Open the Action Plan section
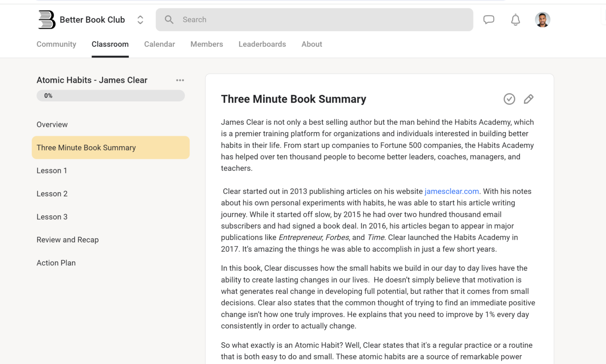The height and width of the screenshot is (364, 606). 56,263
